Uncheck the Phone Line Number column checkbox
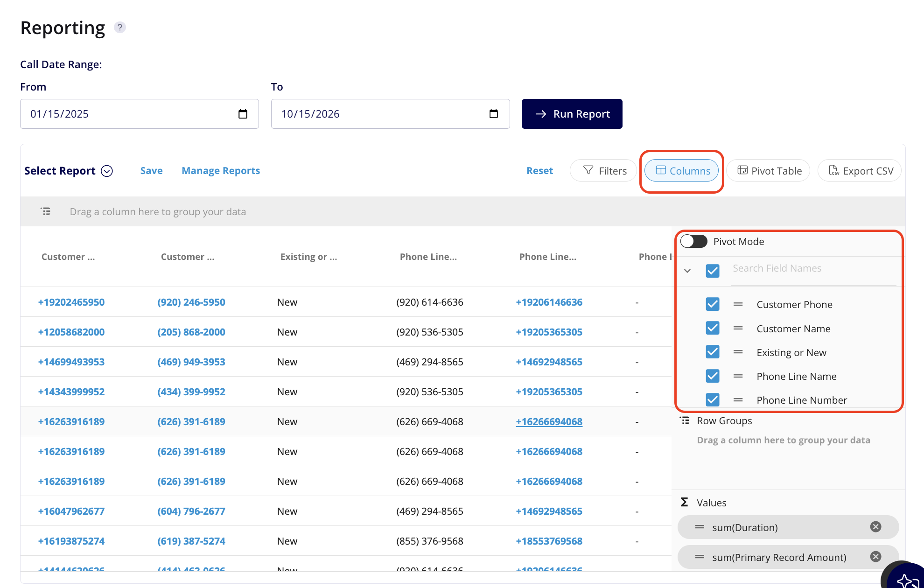The width and height of the screenshot is (924, 588). [x=713, y=399]
